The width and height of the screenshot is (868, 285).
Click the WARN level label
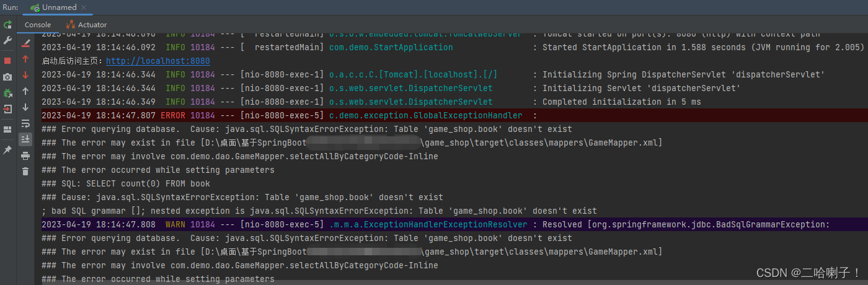tap(175, 224)
